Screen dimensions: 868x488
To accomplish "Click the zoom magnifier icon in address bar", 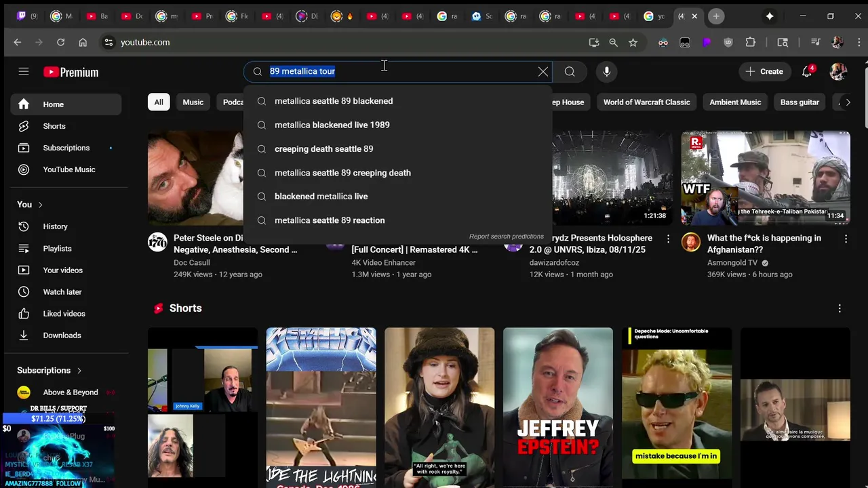I will [x=614, y=42].
